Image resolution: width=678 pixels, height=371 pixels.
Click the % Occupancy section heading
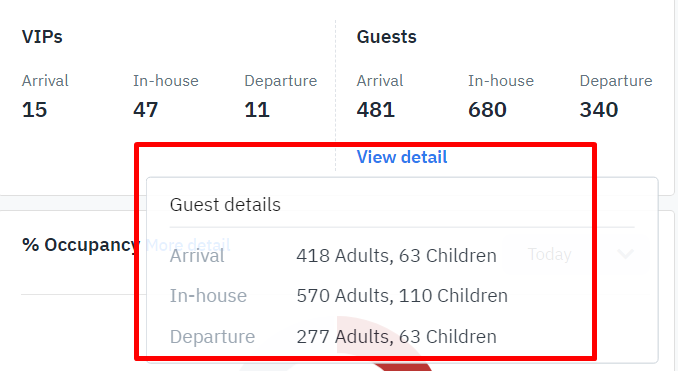(81, 245)
